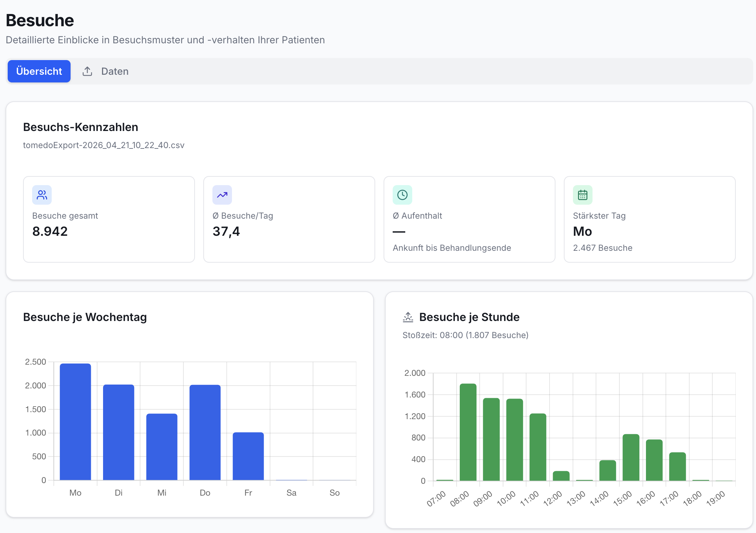Click the people icon above Besuche gesamt
The height and width of the screenshot is (533, 756).
coord(42,195)
